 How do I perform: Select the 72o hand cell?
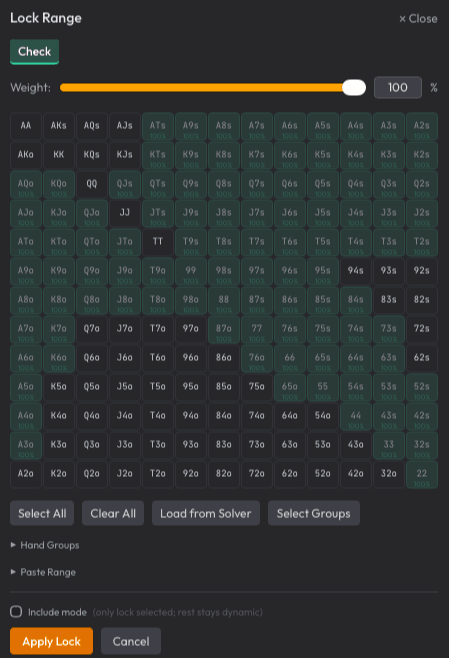point(257,474)
